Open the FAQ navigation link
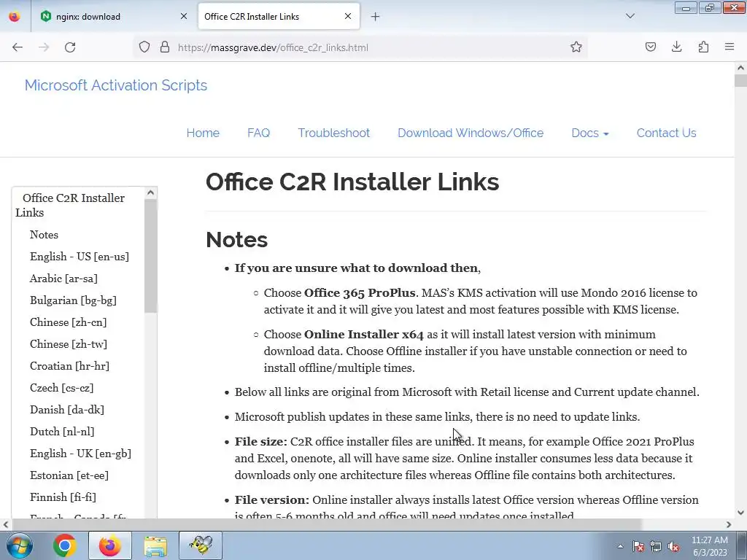Viewport: 747px width, 560px height. (x=259, y=133)
